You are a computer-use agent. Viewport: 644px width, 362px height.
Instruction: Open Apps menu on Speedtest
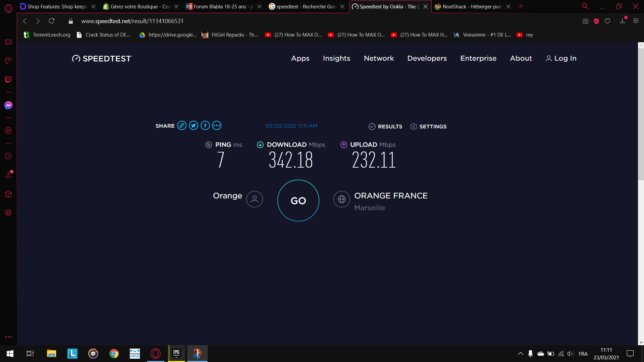pos(300,58)
